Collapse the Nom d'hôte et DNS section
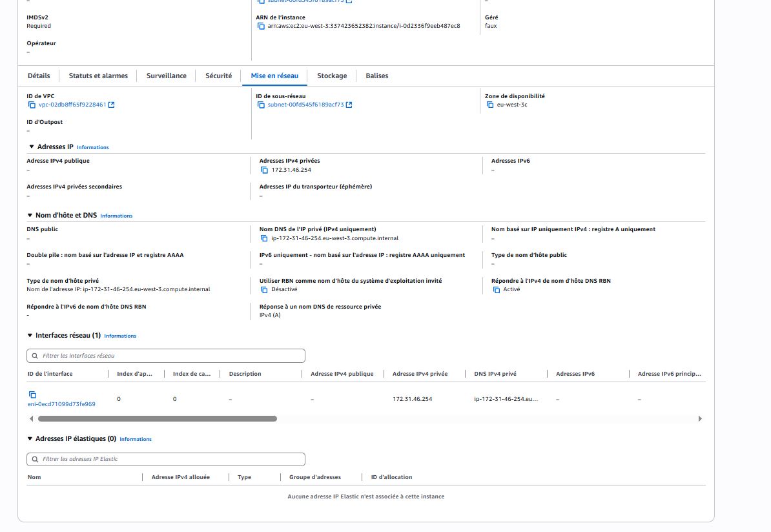The width and height of the screenshot is (771, 532). pyautogui.click(x=30, y=216)
